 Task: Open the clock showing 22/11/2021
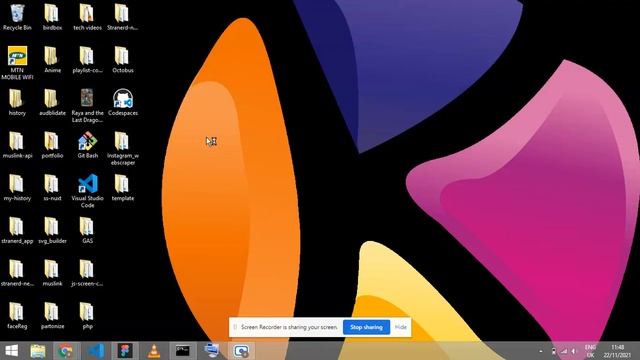[x=617, y=351]
